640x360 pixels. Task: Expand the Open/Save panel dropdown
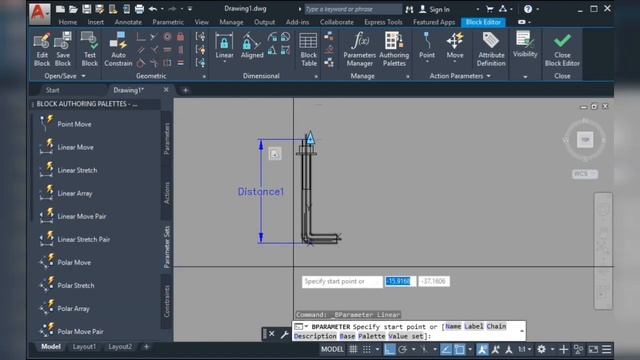pyautogui.click(x=84, y=76)
